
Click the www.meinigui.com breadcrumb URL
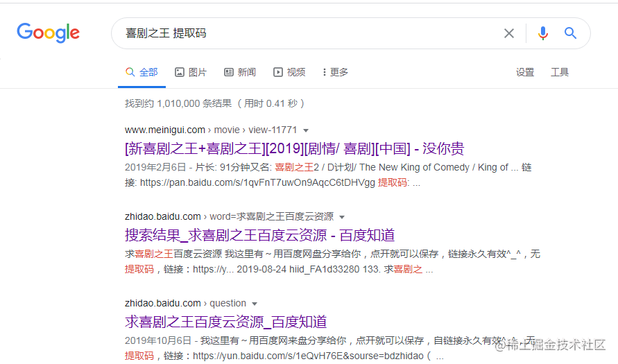click(x=211, y=130)
